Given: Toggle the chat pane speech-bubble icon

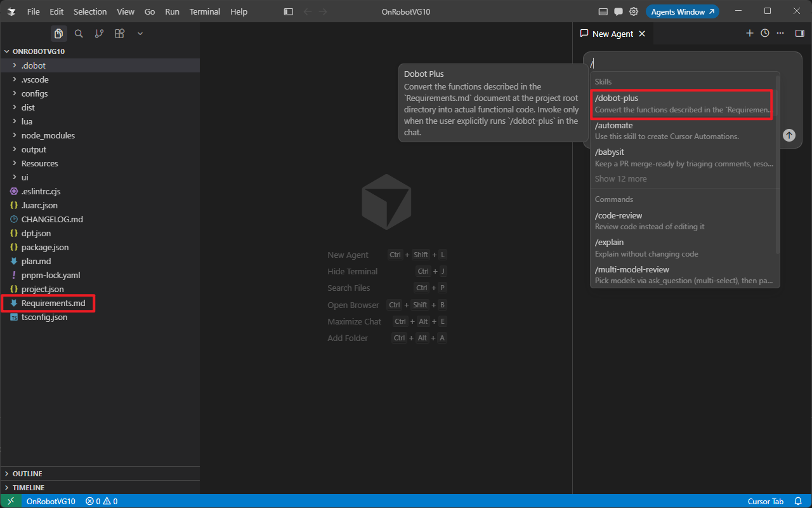Looking at the screenshot, I should coord(619,11).
